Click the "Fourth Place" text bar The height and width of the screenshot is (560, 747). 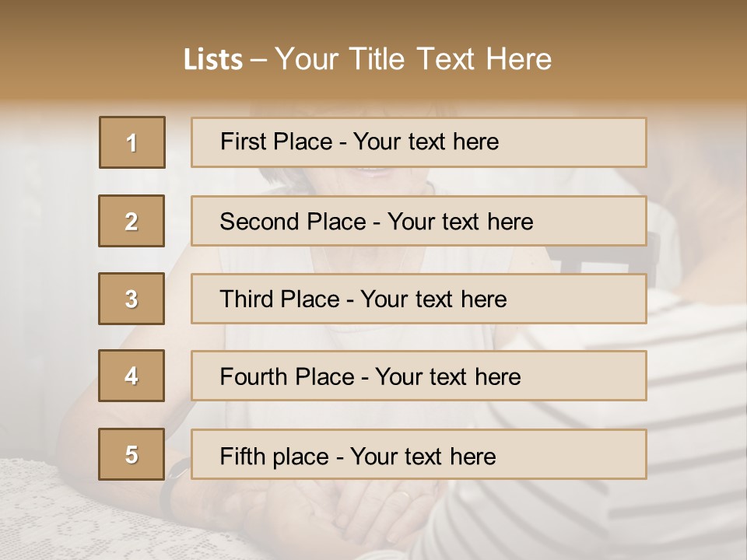tap(419, 376)
